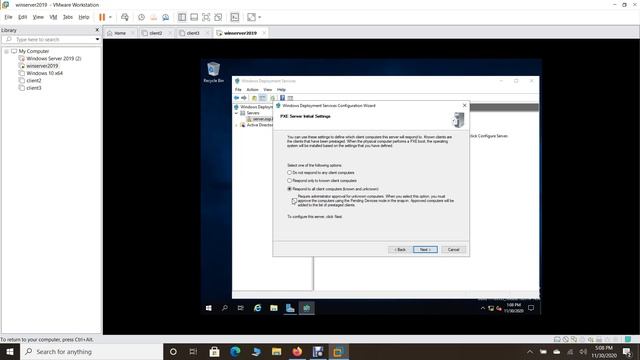The width and height of the screenshot is (640, 360).
Task: Click the guest taskbar search icon
Action: 224,308
